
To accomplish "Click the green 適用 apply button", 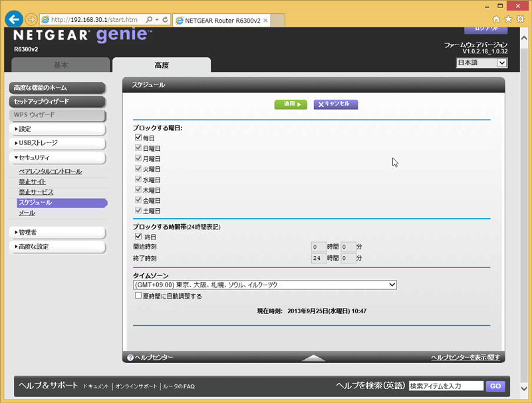I will point(291,104).
